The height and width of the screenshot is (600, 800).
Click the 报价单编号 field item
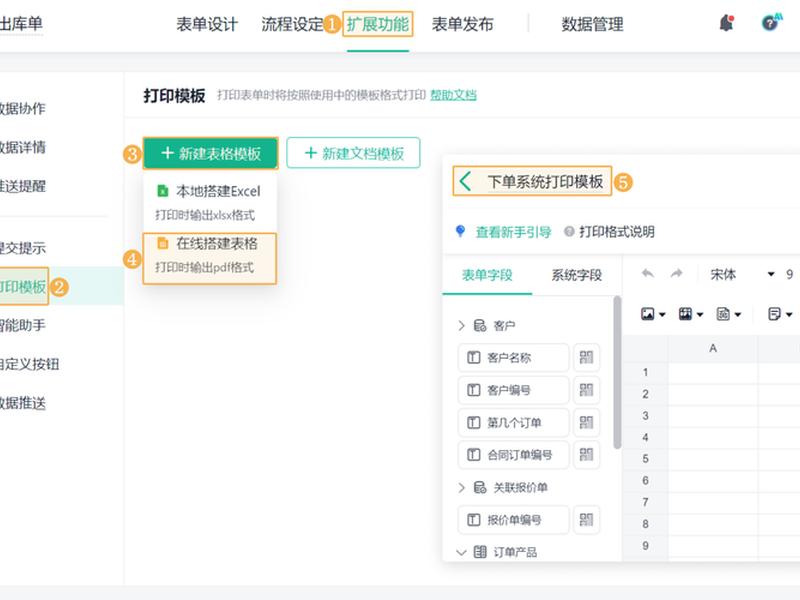pos(513,519)
